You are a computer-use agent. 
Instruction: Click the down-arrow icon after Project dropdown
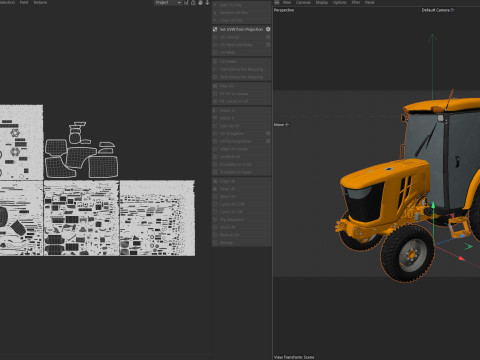tap(207, 3)
